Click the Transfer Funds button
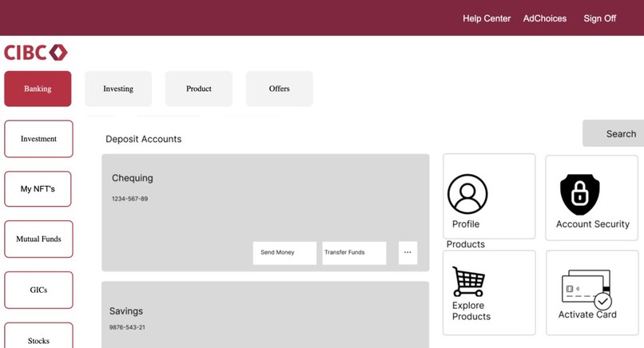 pyautogui.click(x=354, y=253)
